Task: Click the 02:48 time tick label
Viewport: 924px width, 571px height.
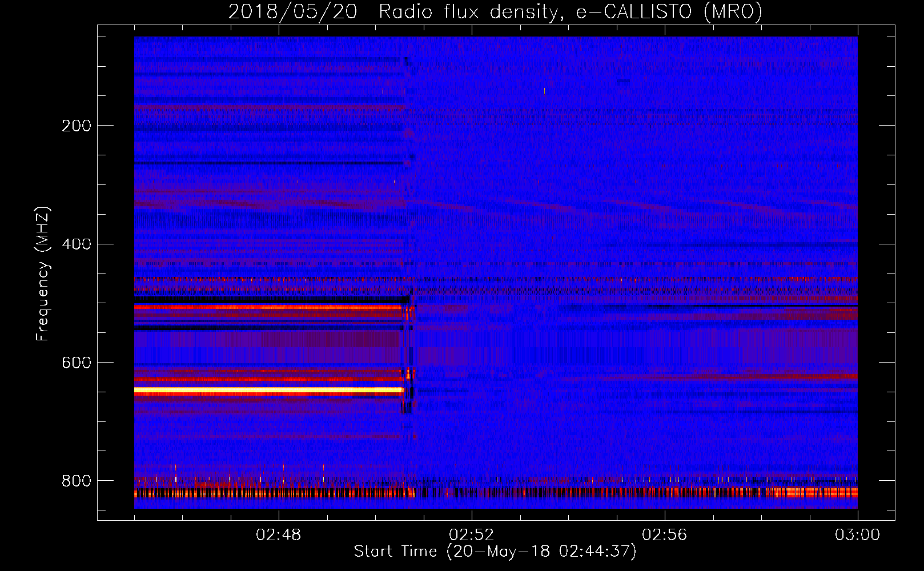Action: (x=279, y=535)
